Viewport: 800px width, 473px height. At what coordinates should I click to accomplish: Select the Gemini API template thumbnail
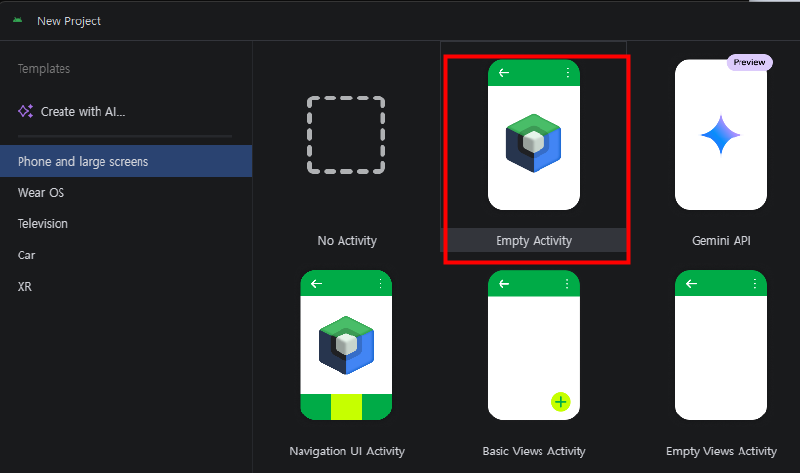(720, 135)
